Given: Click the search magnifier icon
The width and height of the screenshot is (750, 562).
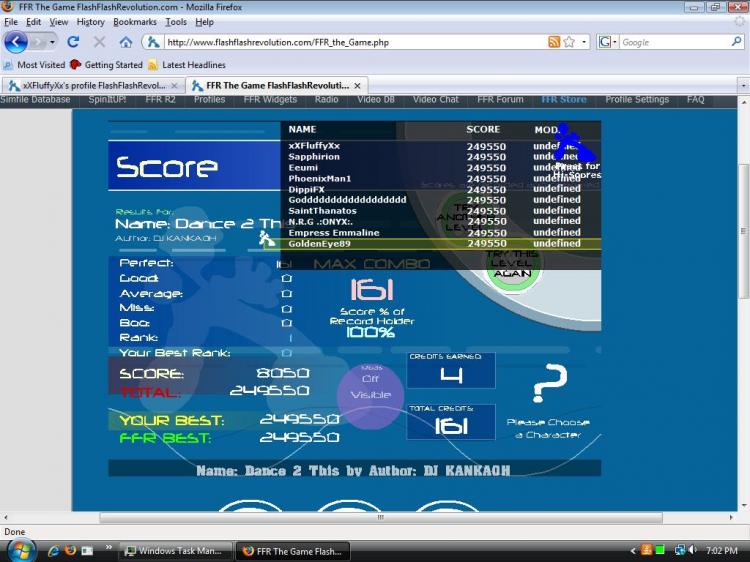Looking at the screenshot, I should click(x=737, y=42).
